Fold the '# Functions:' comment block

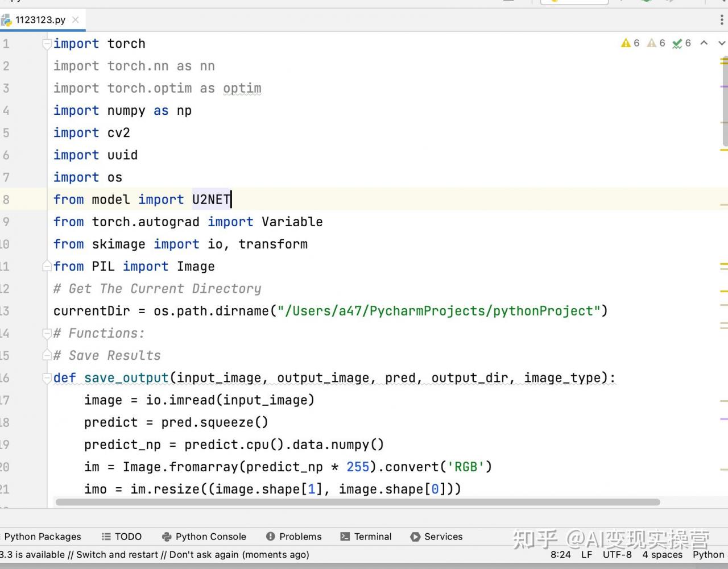tap(47, 334)
